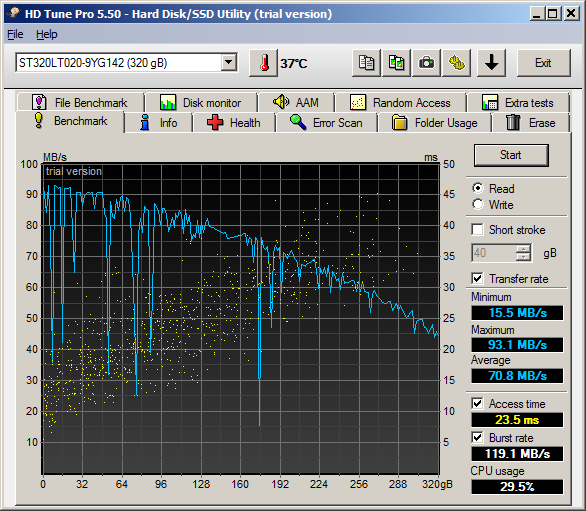Enable the Short stroke checkbox
This screenshot has width=586, height=511.
pos(478,230)
